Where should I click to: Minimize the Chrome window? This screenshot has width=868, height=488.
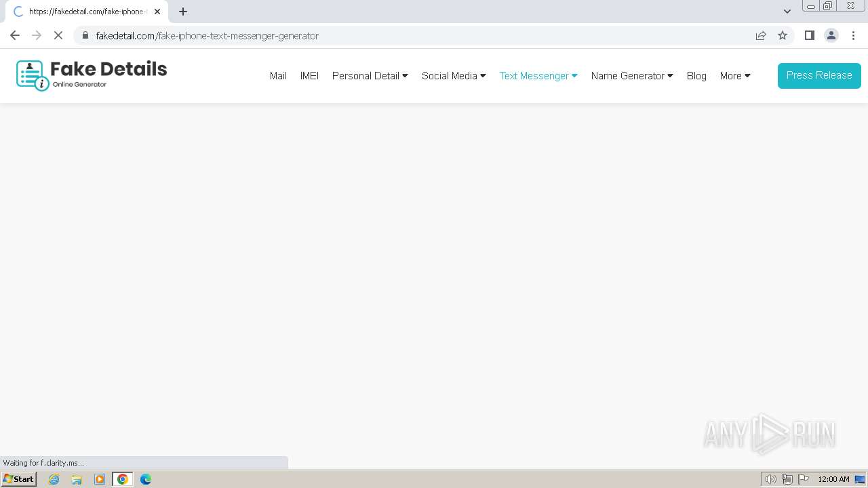pyautogui.click(x=810, y=6)
